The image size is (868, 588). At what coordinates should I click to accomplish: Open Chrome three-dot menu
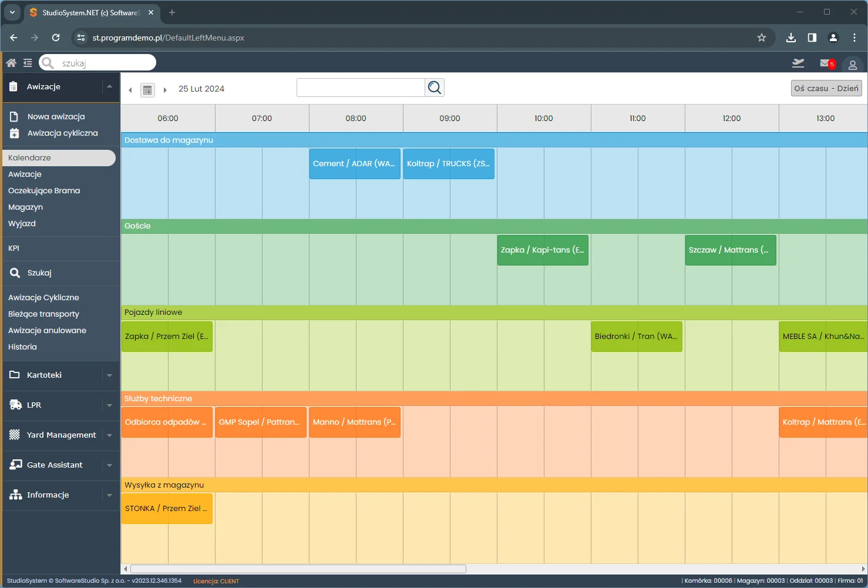854,38
